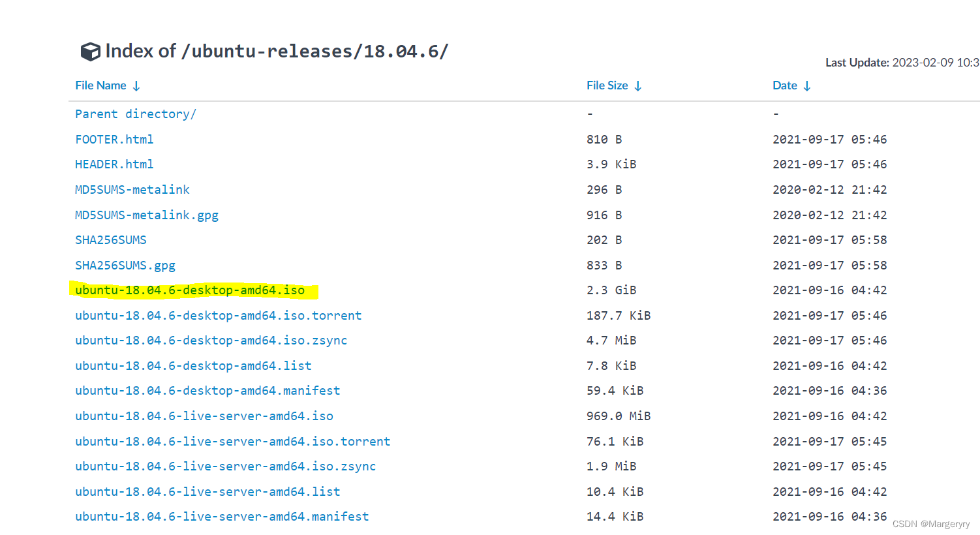980x535 pixels.
Task: Click the date of MD5SUMS-metalink row
Action: pyautogui.click(x=830, y=190)
